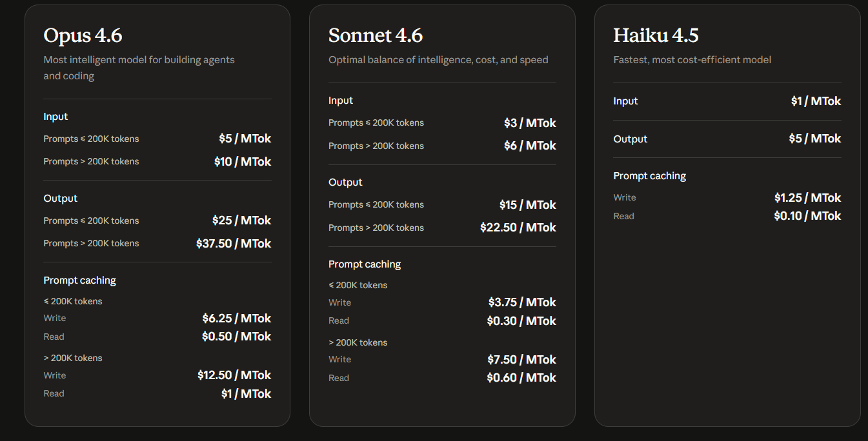Click '> 200K tokens' under Opus 4.6 Prompt caching
868x441 pixels.
pos(73,358)
